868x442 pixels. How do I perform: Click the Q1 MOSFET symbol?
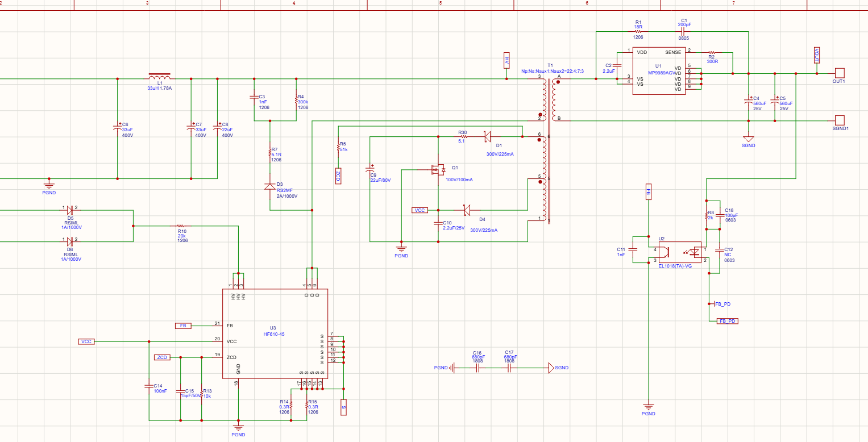pyautogui.click(x=438, y=169)
